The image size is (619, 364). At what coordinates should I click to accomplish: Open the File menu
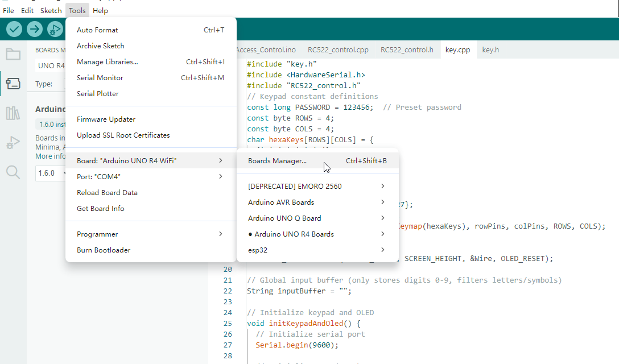[9, 11]
